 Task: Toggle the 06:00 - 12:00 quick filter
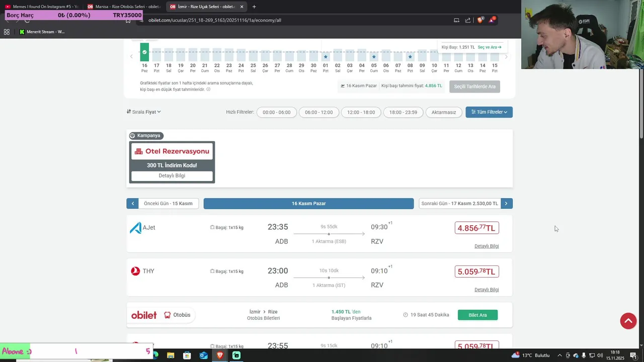click(319, 112)
